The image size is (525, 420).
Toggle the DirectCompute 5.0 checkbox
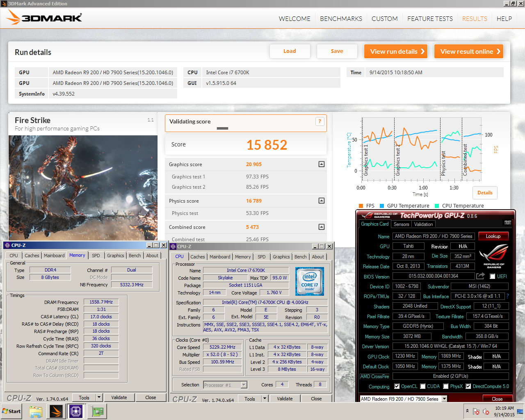pyautogui.click(x=468, y=386)
